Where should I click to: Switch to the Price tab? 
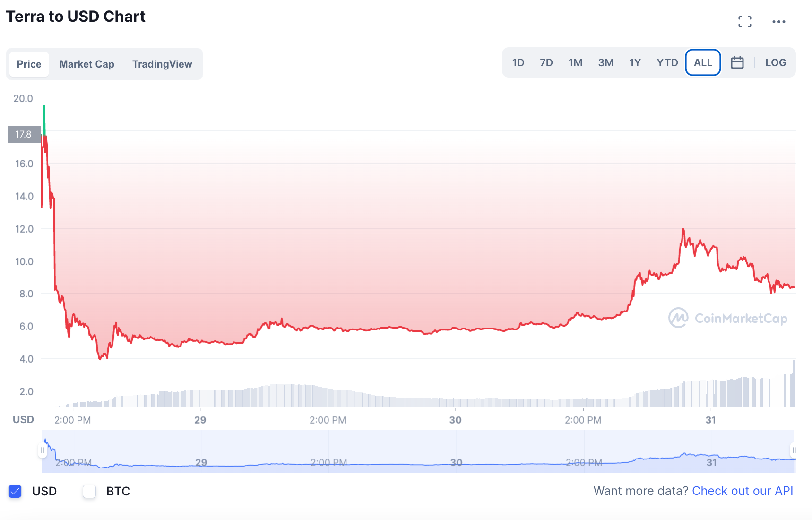(x=29, y=64)
